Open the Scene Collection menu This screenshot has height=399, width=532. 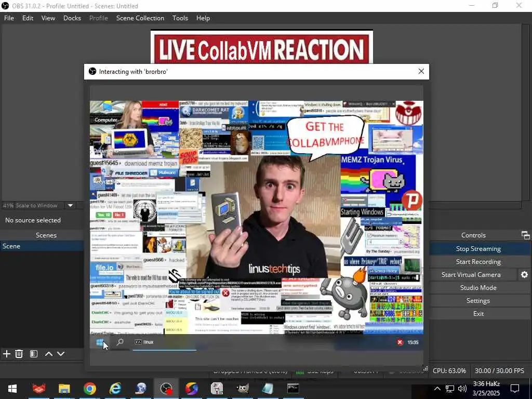coord(140,18)
